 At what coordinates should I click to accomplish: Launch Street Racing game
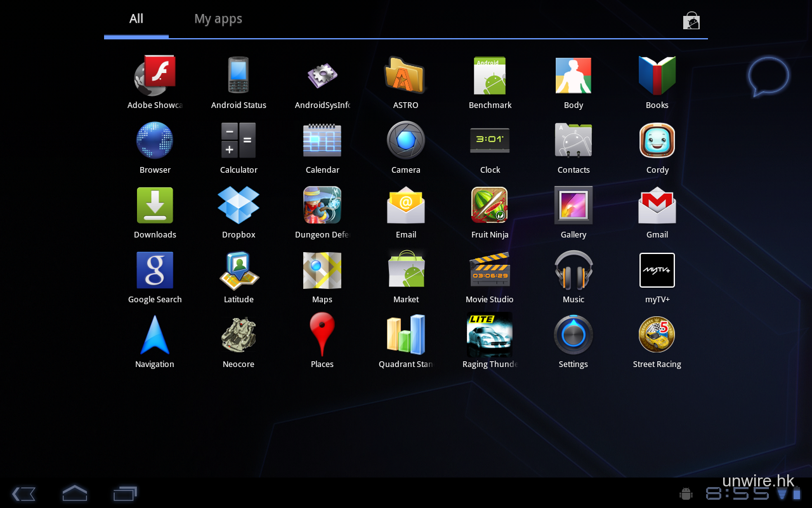657,335
